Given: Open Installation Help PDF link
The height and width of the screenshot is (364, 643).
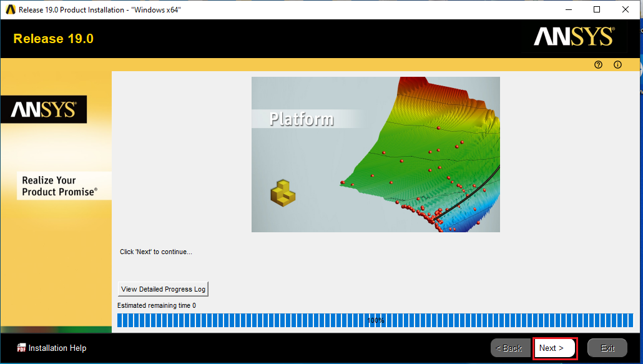Looking at the screenshot, I should 57,348.
